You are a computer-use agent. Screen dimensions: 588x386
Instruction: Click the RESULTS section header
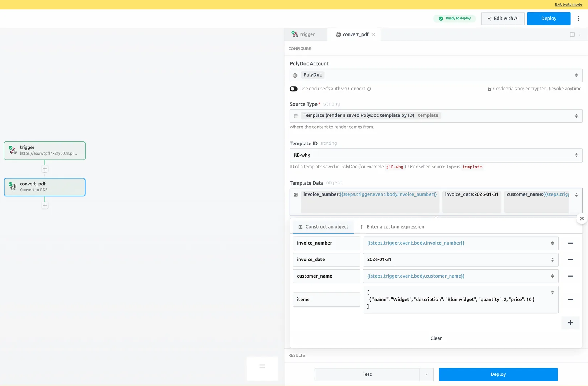[297, 356]
